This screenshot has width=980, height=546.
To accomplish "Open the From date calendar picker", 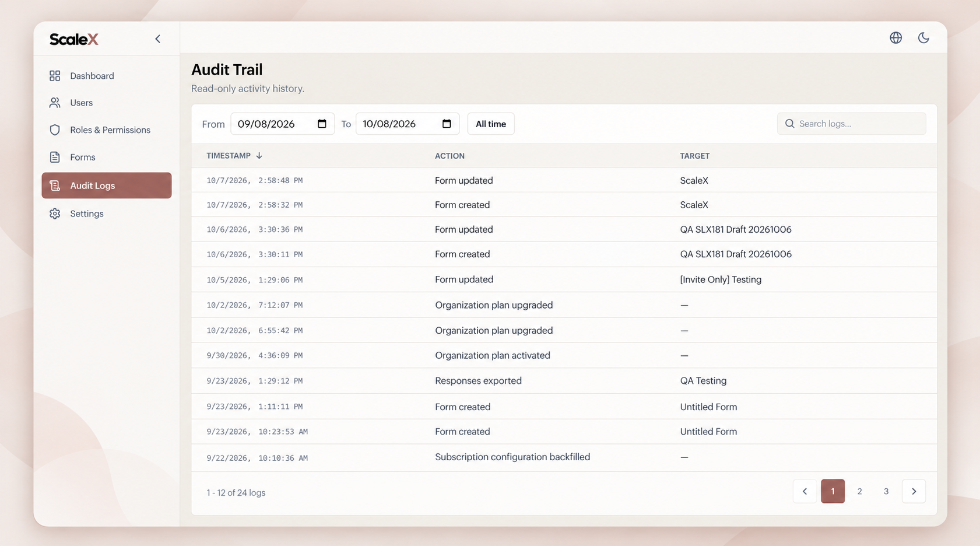I will click(x=322, y=124).
